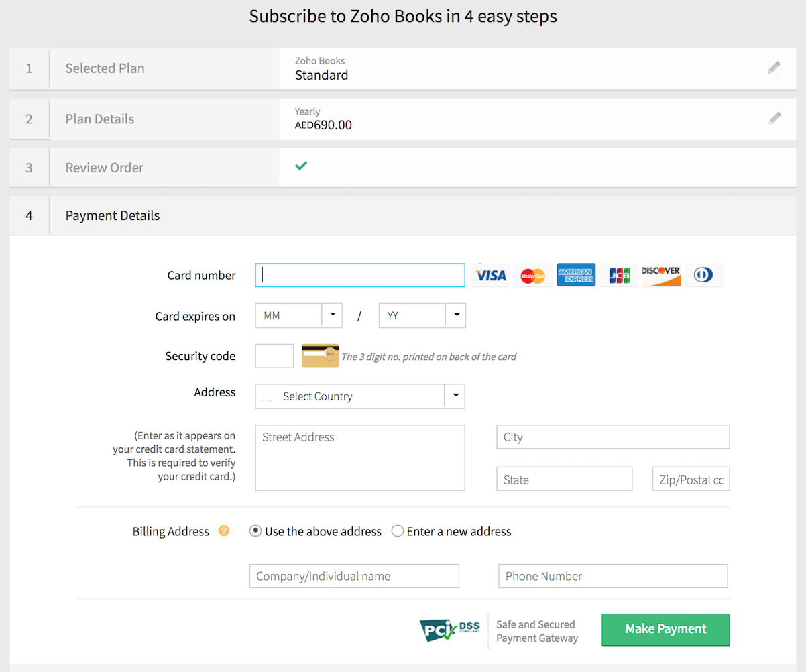Click the MasterCard logo icon
This screenshot has width=806, height=672.
[x=533, y=275]
